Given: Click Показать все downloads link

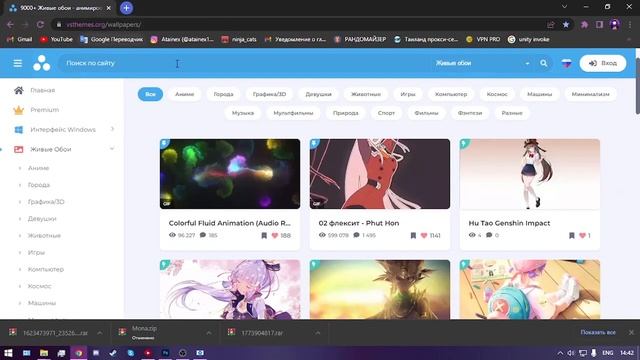Looking at the screenshot, I should [598, 332].
